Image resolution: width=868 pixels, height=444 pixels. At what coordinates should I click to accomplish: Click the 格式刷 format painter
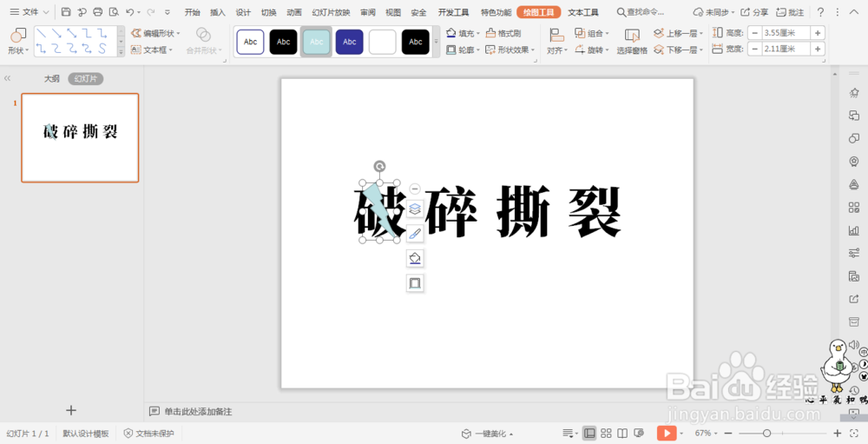click(x=503, y=33)
